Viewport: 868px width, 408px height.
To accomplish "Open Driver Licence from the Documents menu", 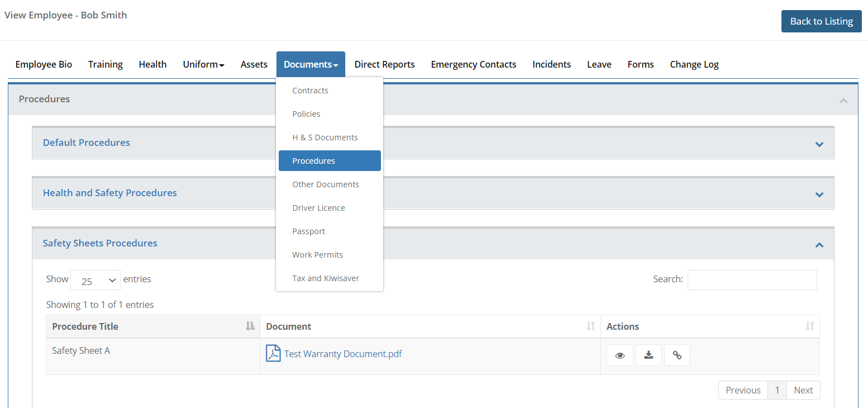I will [330, 208].
